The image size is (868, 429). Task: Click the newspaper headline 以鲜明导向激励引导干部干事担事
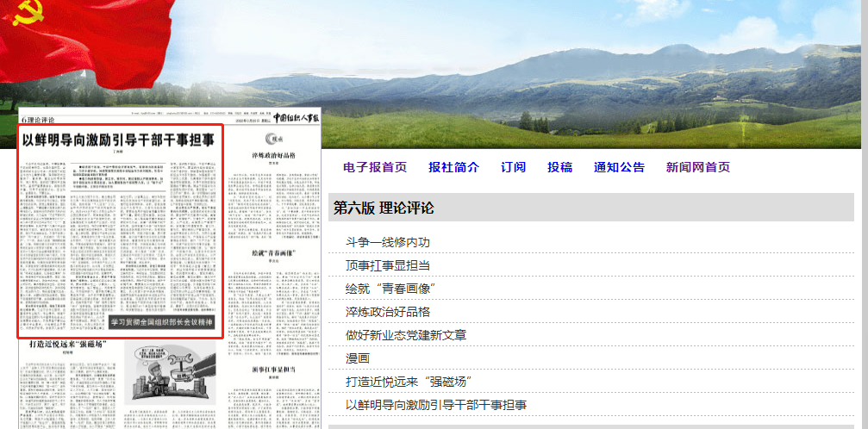(x=118, y=140)
